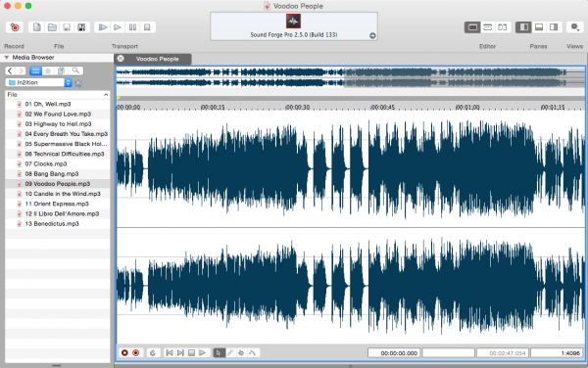This screenshot has height=368, width=588.
Task: Open a file with the folder icon
Action: (52, 27)
